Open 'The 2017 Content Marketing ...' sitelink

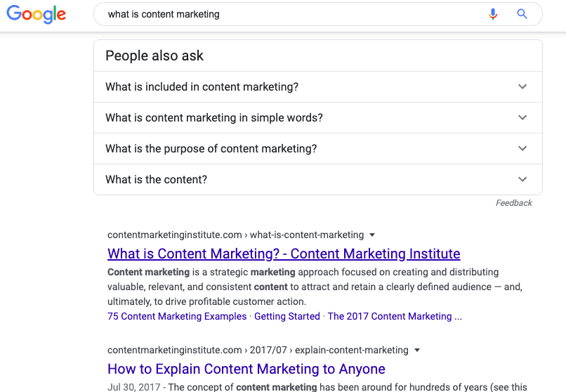[x=395, y=316]
